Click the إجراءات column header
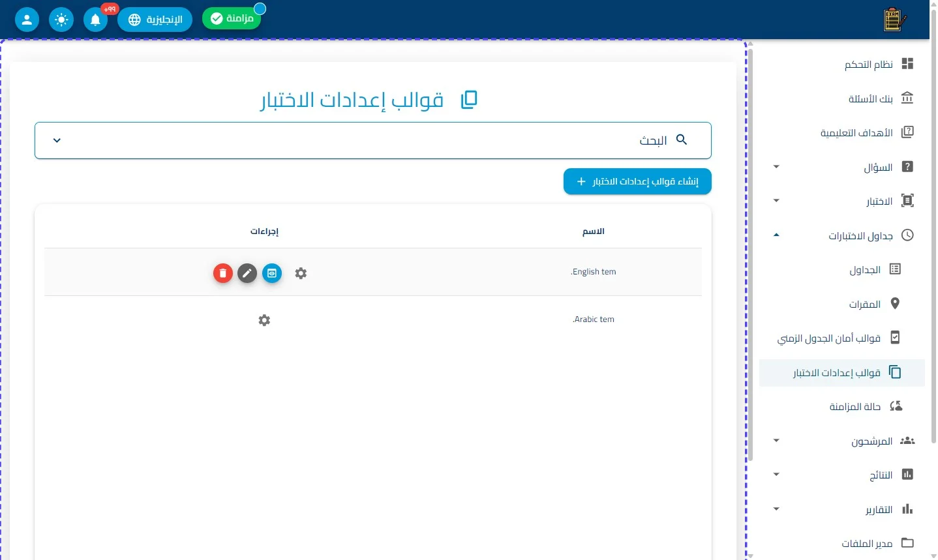 [x=264, y=231]
